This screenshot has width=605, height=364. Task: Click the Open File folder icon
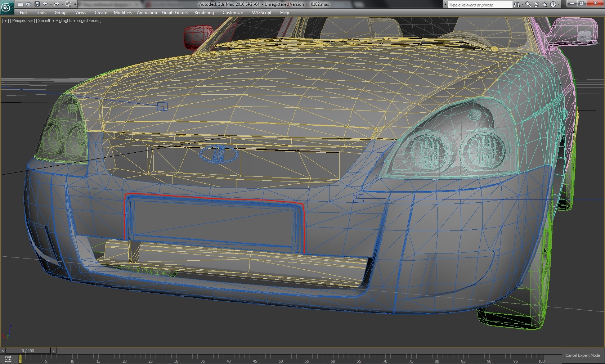(28, 4)
